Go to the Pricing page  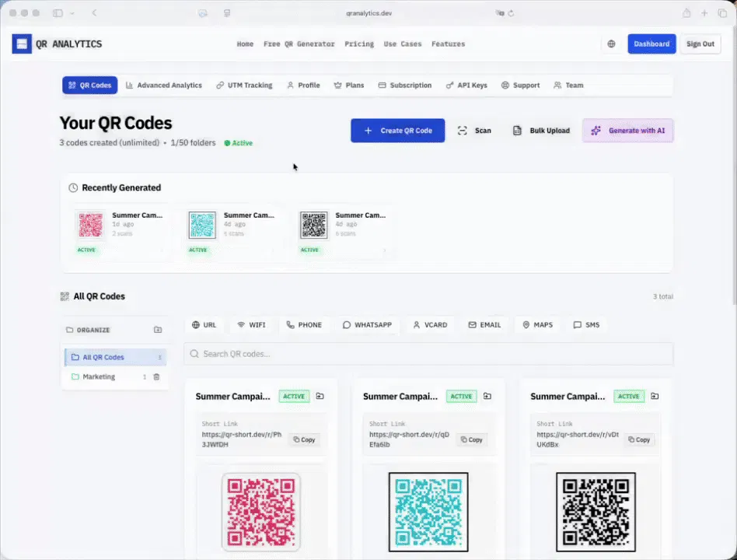click(x=359, y=44)
